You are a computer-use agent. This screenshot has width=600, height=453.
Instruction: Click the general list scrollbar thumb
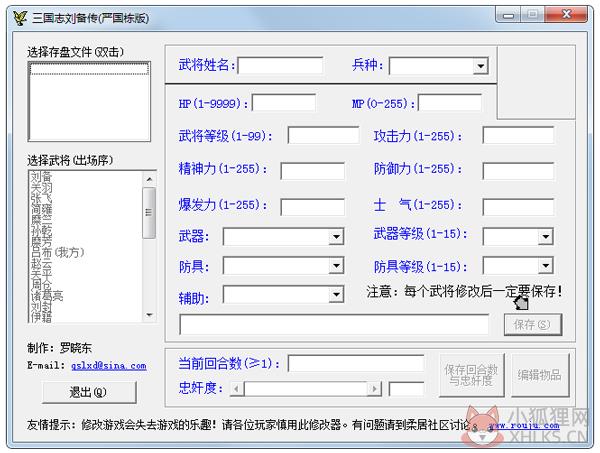pos(149,212)
